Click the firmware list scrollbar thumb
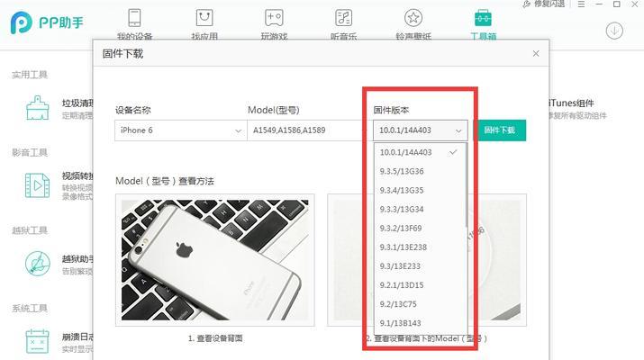The height and width of the screenshot is (360, 644). click(467, 184)
